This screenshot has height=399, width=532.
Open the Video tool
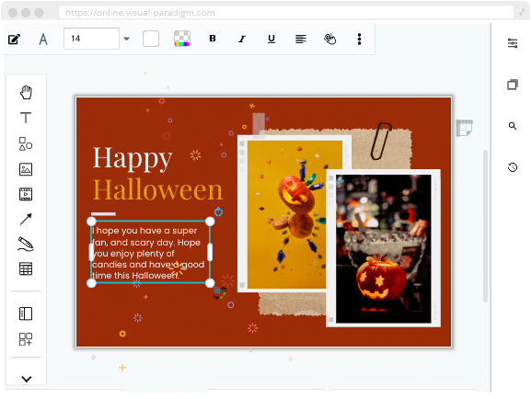[x=26, y=194]
